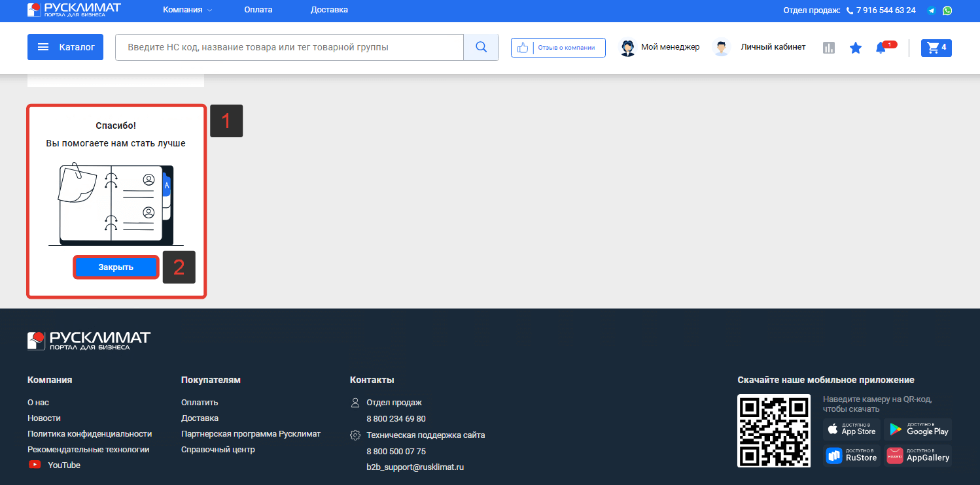The image size is (980, 485).
Task: Open the YouTube text link in footer
Action: (64, 465)
